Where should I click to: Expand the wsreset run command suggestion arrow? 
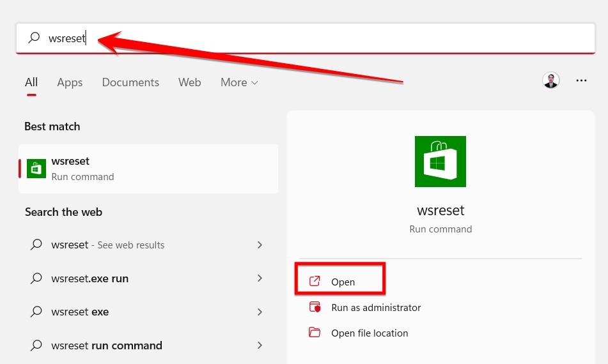(x=260, y=345)
